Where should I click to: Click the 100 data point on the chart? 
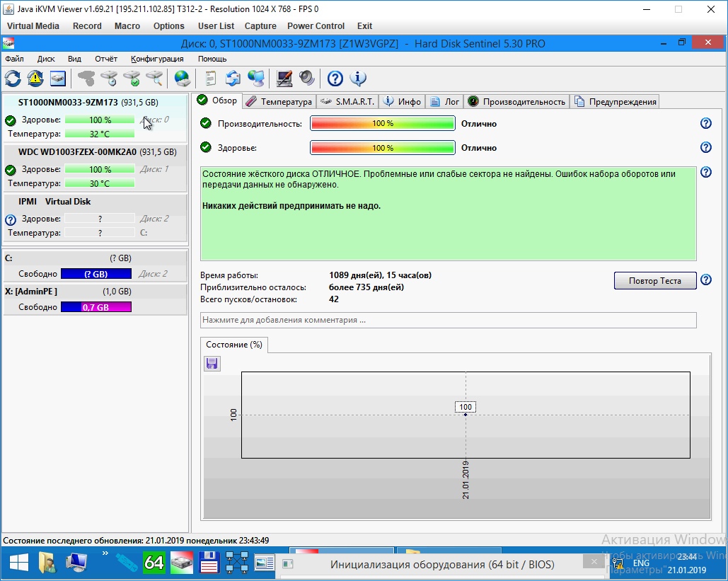coord(466,414)
